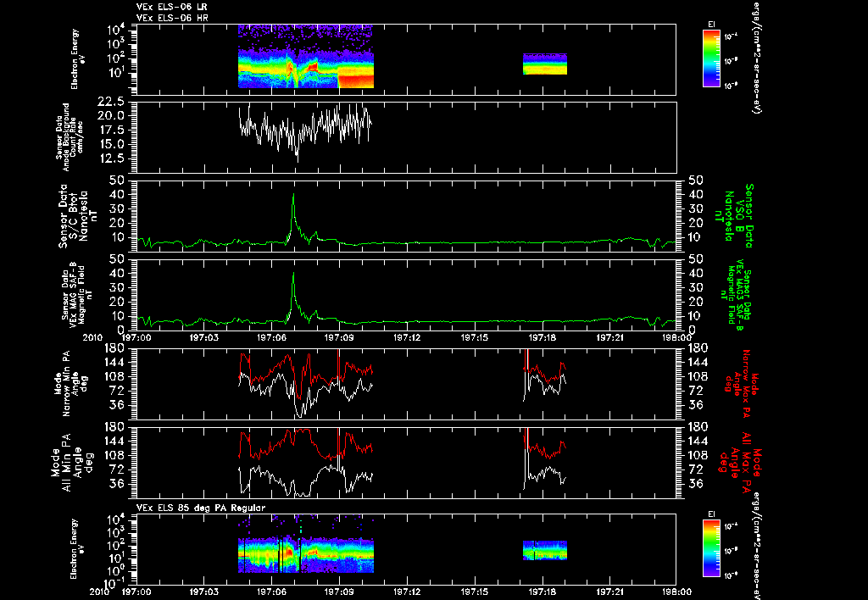Click the "Mode Narrow Min PA Angle" axis label
868x600 pixels.
point(70,384)
